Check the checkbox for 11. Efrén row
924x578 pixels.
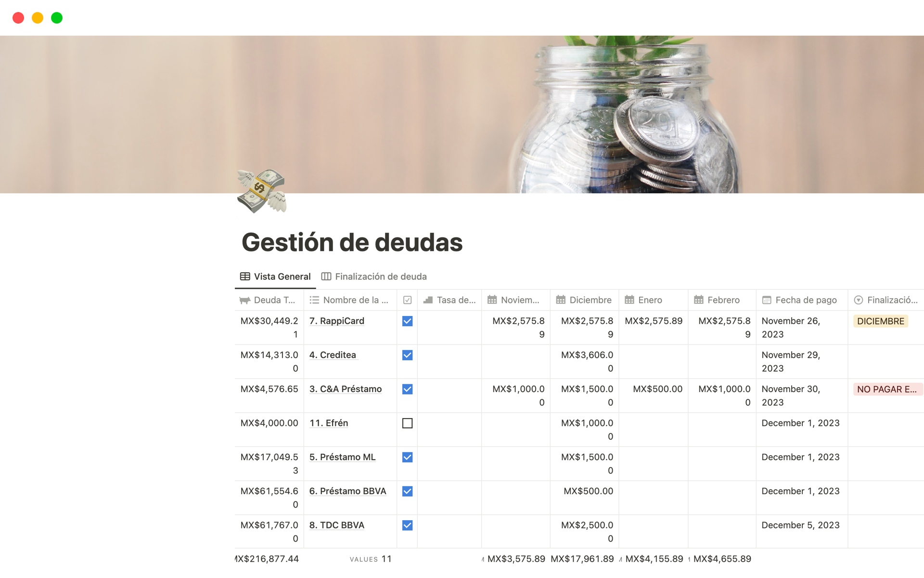(x=407, y=423)
